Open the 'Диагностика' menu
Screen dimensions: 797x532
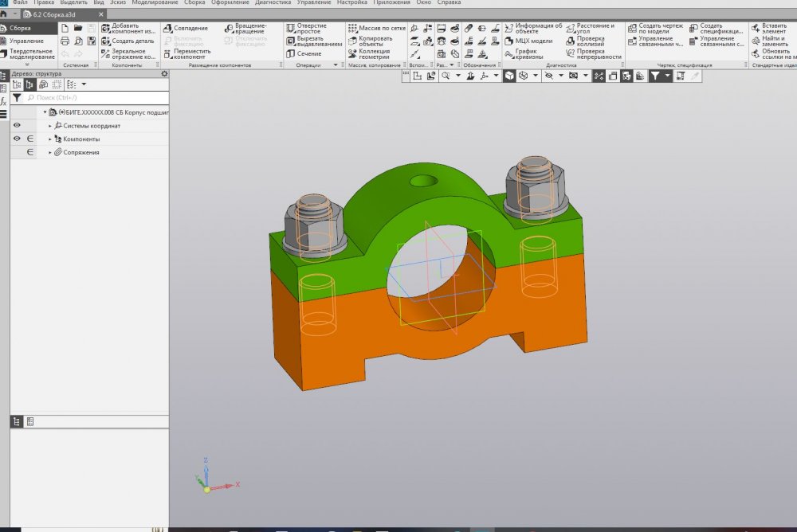click(x=273, y=3)
